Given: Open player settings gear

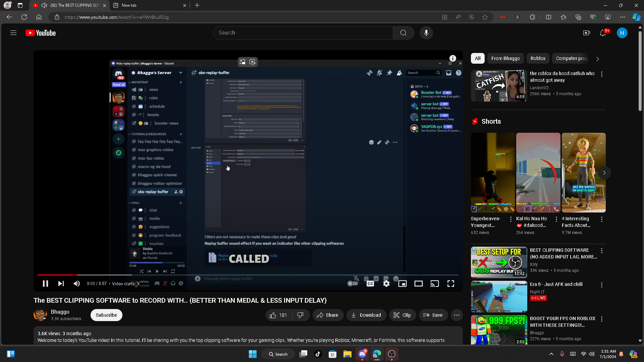Looking at the screenshot, I should click(x=386, y=284).
